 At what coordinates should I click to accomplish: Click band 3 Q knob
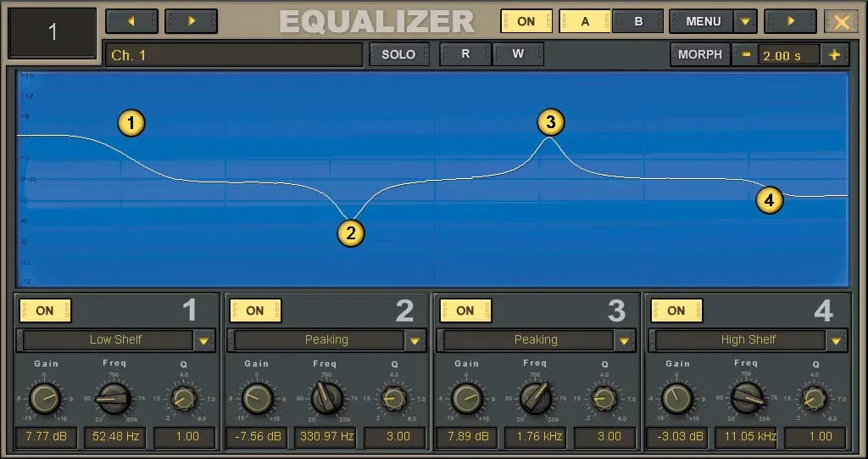click(x=604, y=399)
